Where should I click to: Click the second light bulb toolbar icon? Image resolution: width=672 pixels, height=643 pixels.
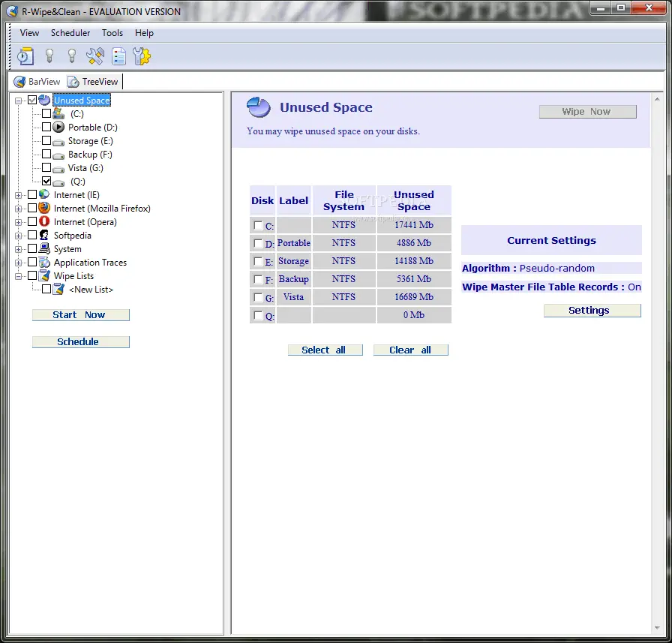[72, 56]
